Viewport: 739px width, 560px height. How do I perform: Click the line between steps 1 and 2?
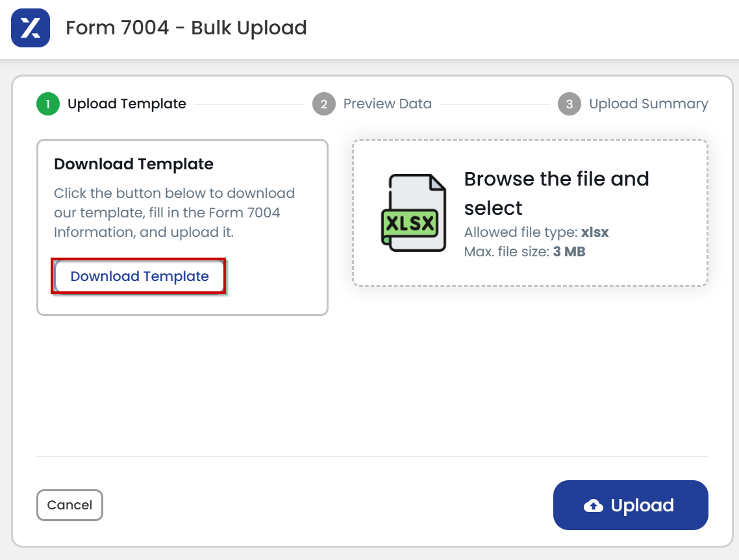[249, 104]
